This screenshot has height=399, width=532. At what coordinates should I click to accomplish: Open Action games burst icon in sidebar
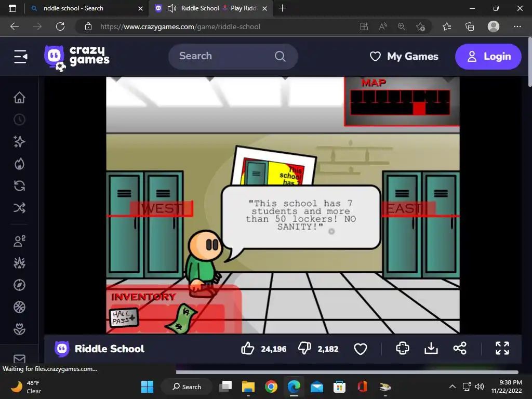coord(19,263)
